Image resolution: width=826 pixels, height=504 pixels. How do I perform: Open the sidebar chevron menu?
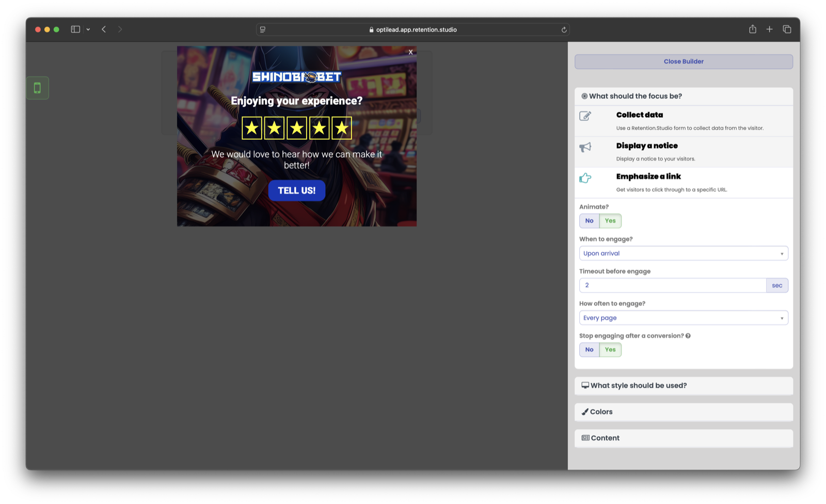pyautogui.click(x=88, y=29)
